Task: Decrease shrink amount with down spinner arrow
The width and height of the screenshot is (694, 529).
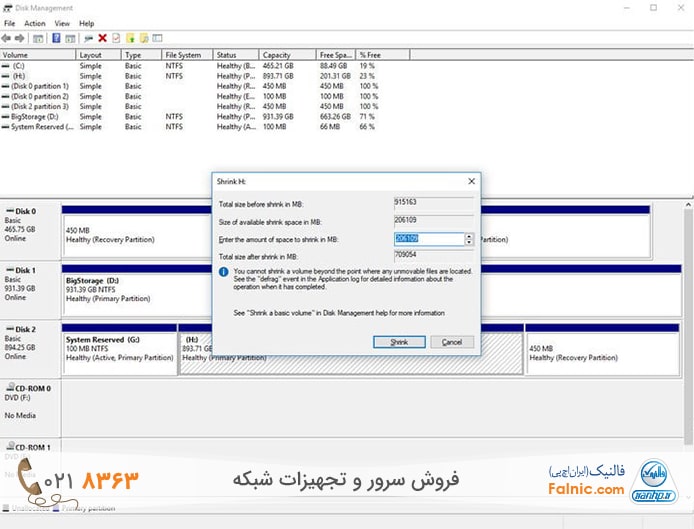Action: point(469,242)
